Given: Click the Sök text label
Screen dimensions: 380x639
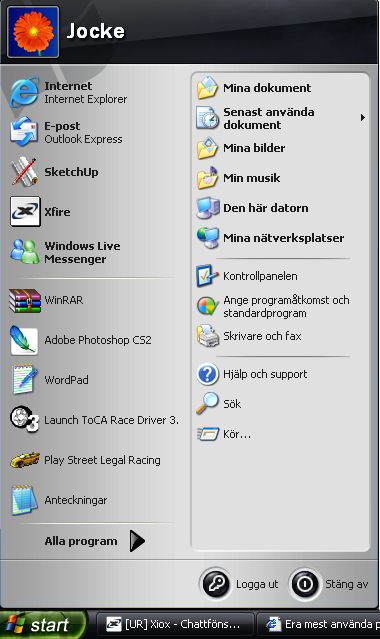Looking at the screenshot, I should (x=232, y=404).
